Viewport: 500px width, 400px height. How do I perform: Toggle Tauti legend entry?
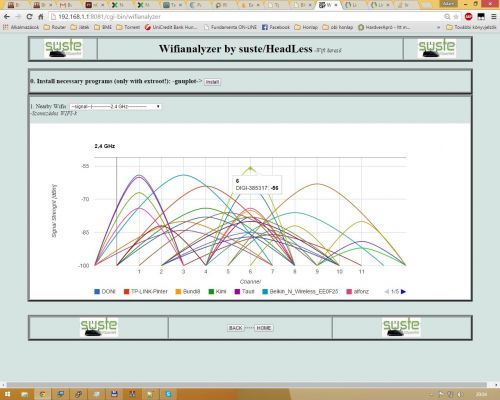click(x=244, y=292)
